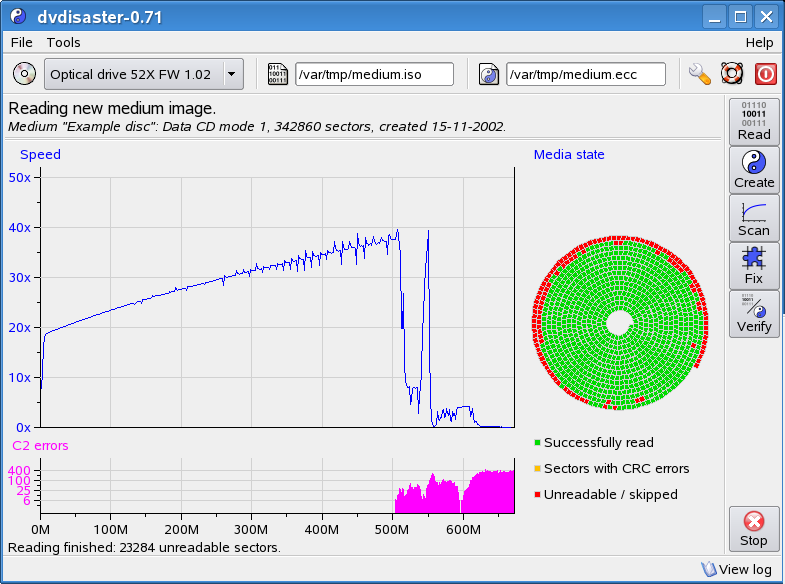
Task: Click the medium.iso path input field
Action: [x=374, y=74]
